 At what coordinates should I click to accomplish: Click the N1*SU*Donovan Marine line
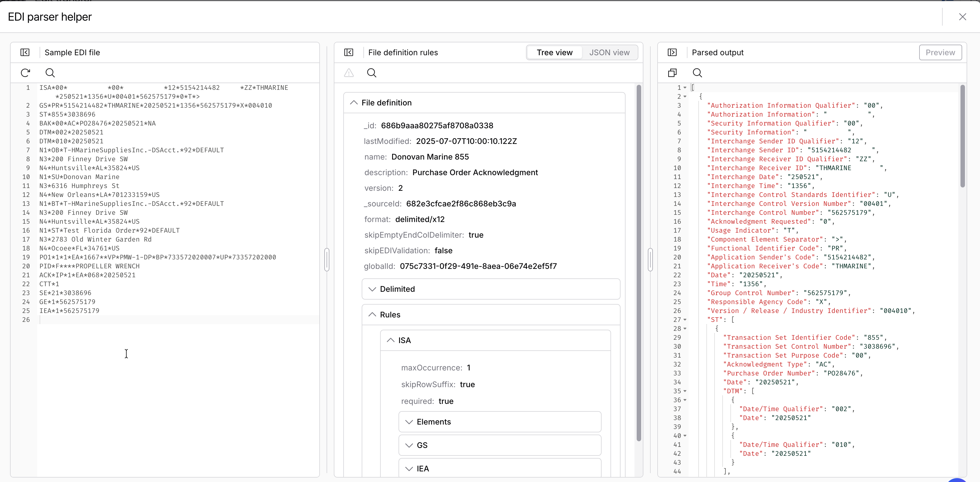tap(79, 177)
